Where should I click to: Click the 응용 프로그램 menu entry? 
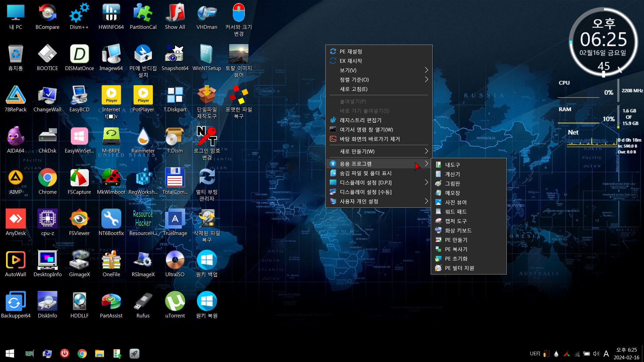click(379, 164)
